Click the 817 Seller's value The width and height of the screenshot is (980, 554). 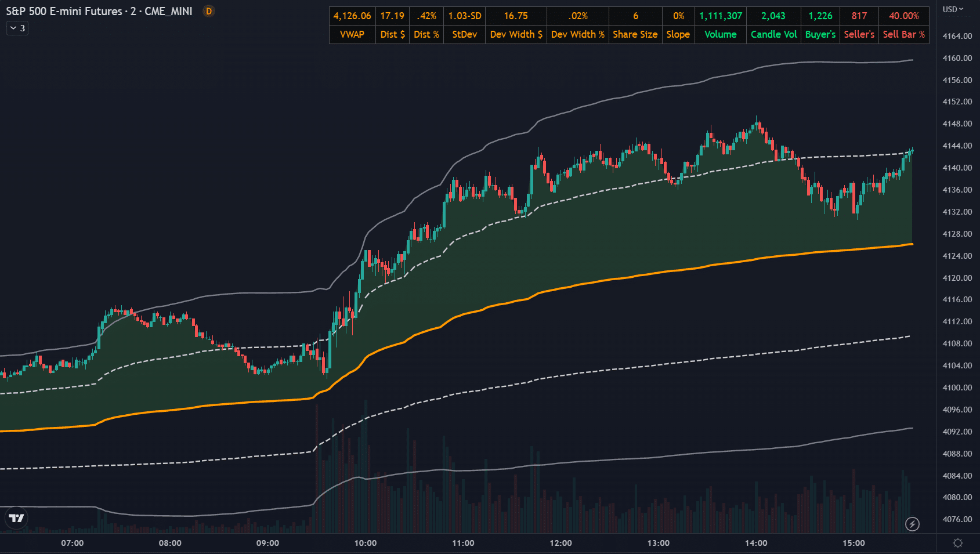[x=859, y=16]
